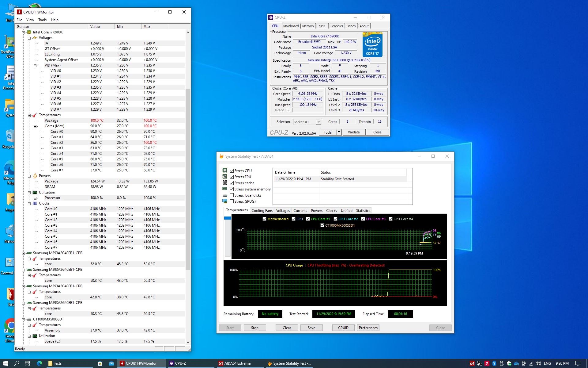
Task: Click the HWMonitor vertical scrollbar down arrow
Action: (188, 343)
